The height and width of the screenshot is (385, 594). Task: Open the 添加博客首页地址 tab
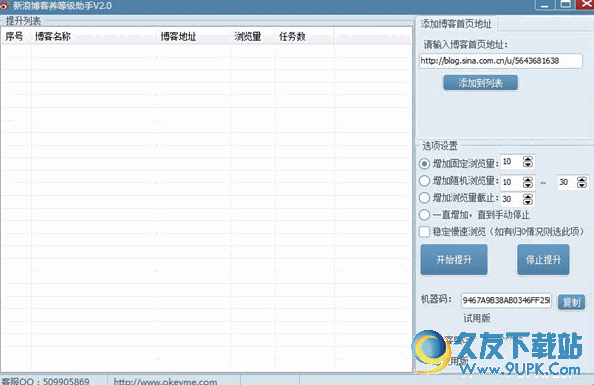pos(456,24)
